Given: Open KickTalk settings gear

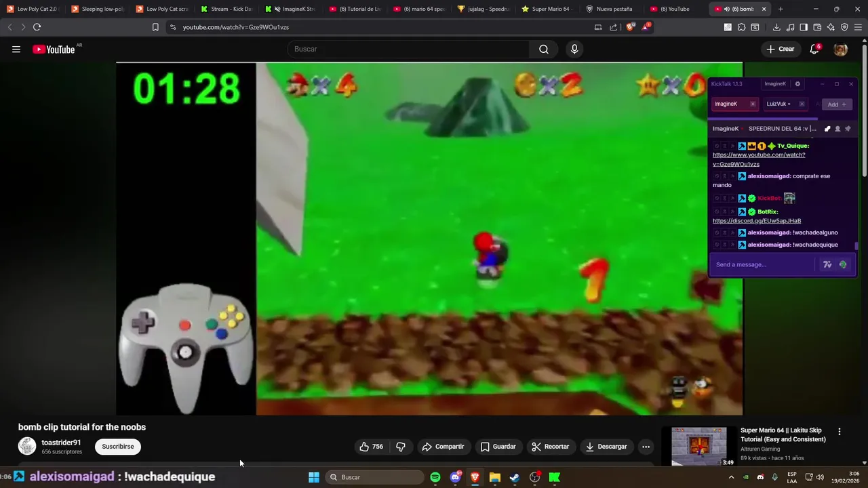Looking at the screenshot, I should pos(797,84).
